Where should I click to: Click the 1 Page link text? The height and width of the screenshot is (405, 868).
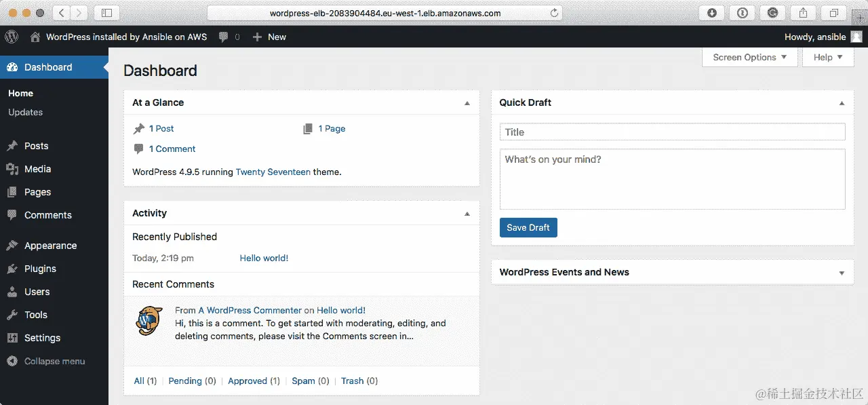pyautogui.click(x=332, y=128)
